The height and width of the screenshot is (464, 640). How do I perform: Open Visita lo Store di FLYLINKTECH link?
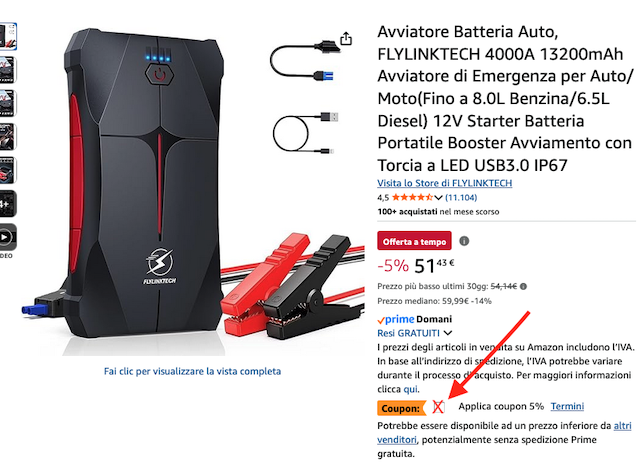pos(444,183)
